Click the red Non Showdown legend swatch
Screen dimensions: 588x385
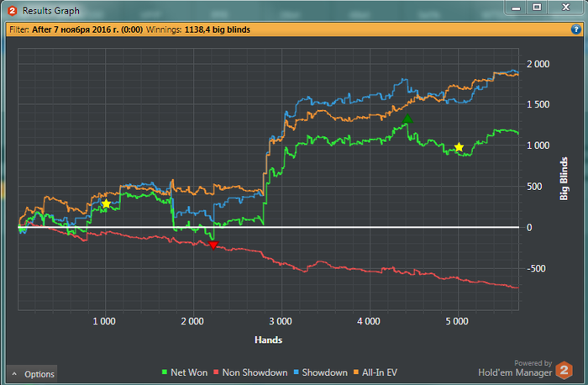click(x=216, y=372)
